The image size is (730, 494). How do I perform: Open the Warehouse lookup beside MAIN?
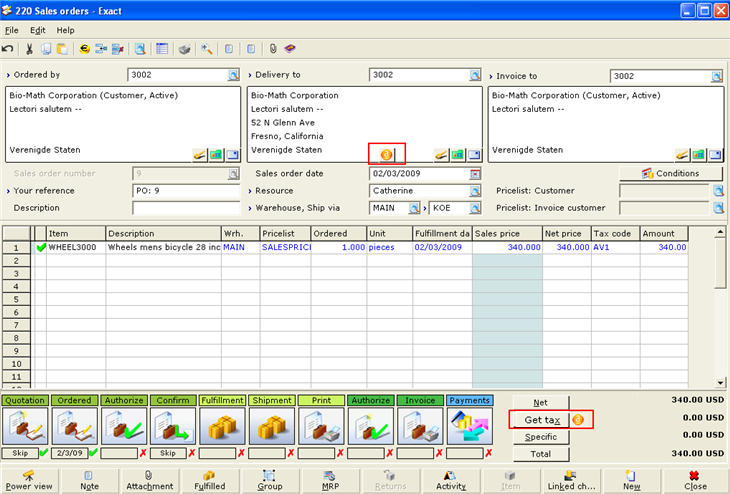414,208
